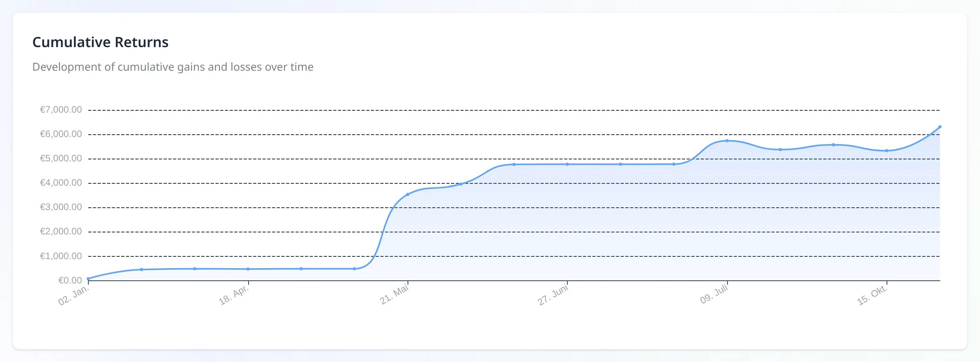This screenshot has height=362, width=980.
Task: Click the 18. Apr. axis label
Action: pos(234,295)
